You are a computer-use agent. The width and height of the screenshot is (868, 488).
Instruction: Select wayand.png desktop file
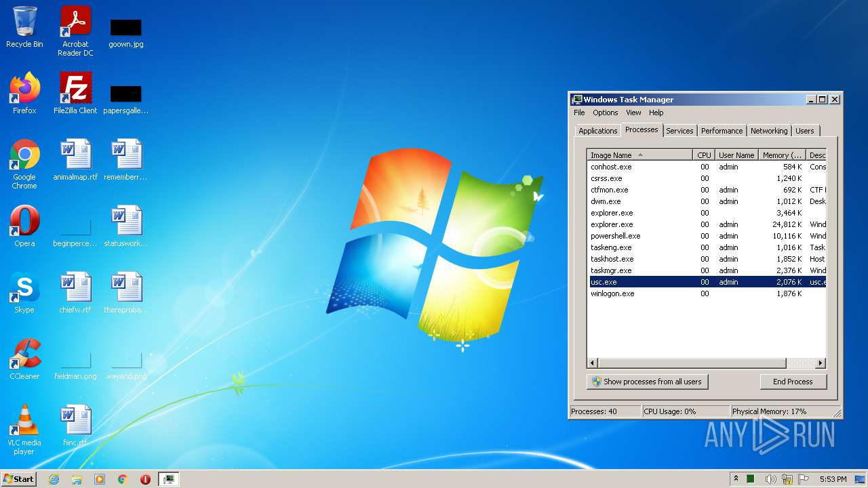126,366
